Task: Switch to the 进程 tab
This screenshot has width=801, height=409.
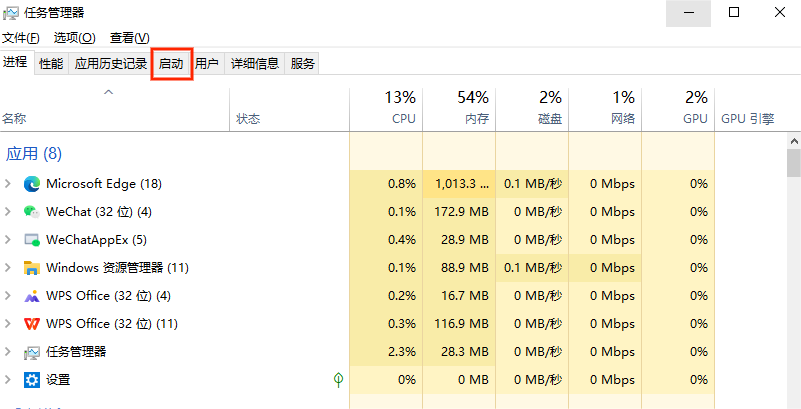Action: point(15,62)
